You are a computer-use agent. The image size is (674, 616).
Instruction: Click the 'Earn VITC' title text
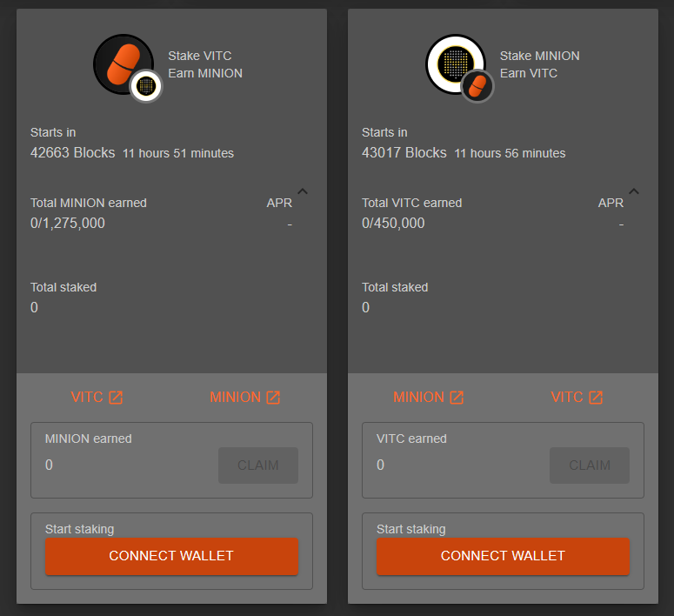tap(528, 73)
